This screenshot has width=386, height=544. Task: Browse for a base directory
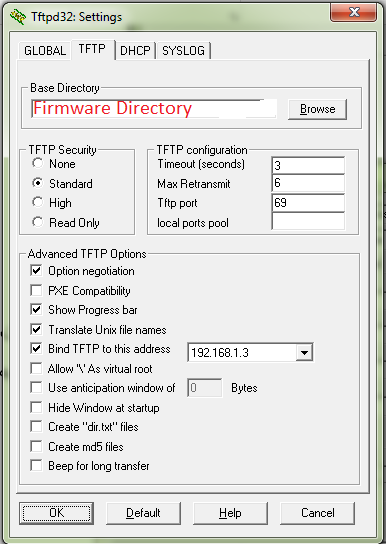pyautogui.click(x=317, y=109)
